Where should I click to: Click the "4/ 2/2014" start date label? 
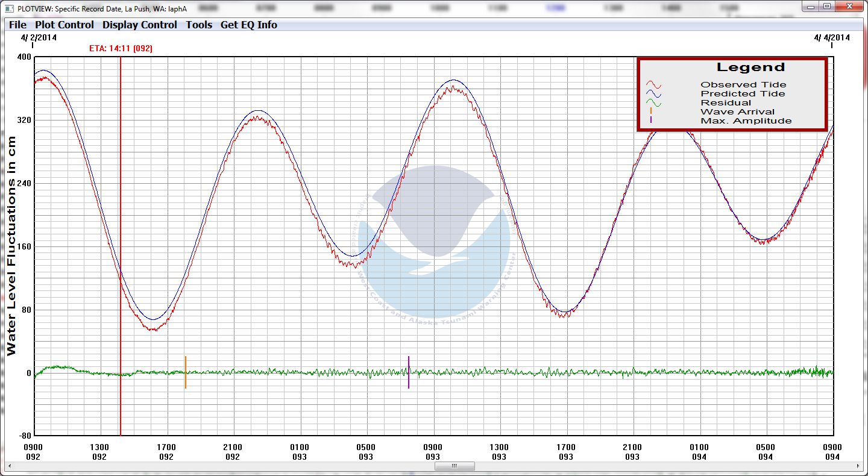pos(39,37)
